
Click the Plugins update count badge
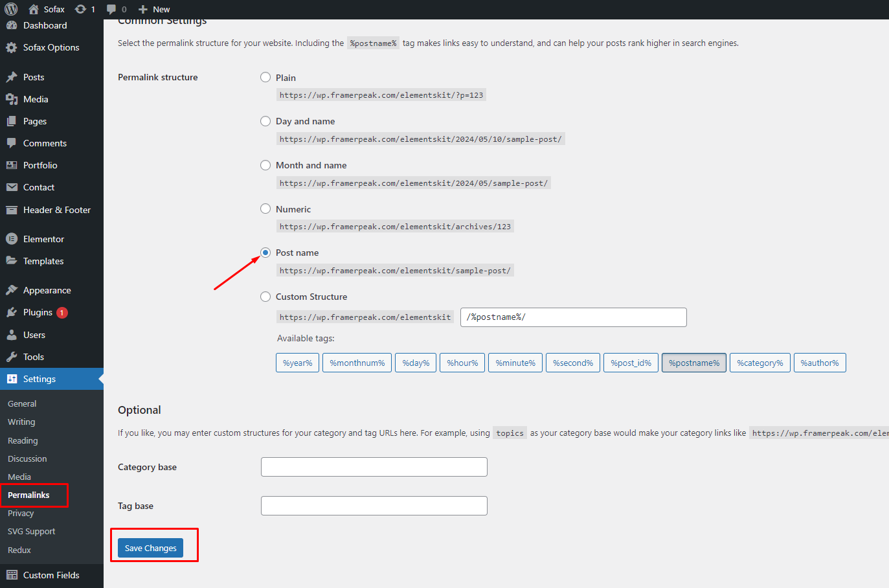(62, 313)
